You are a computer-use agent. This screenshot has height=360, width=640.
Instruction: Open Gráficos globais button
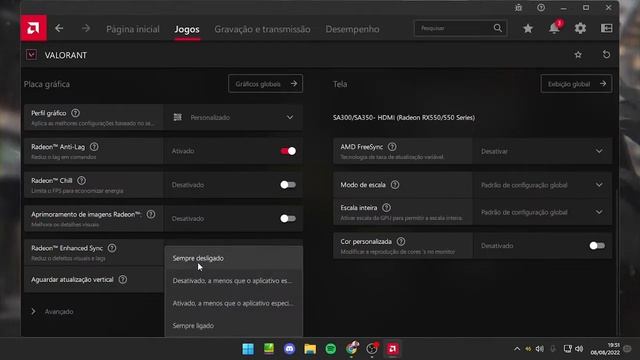(266, 84)
